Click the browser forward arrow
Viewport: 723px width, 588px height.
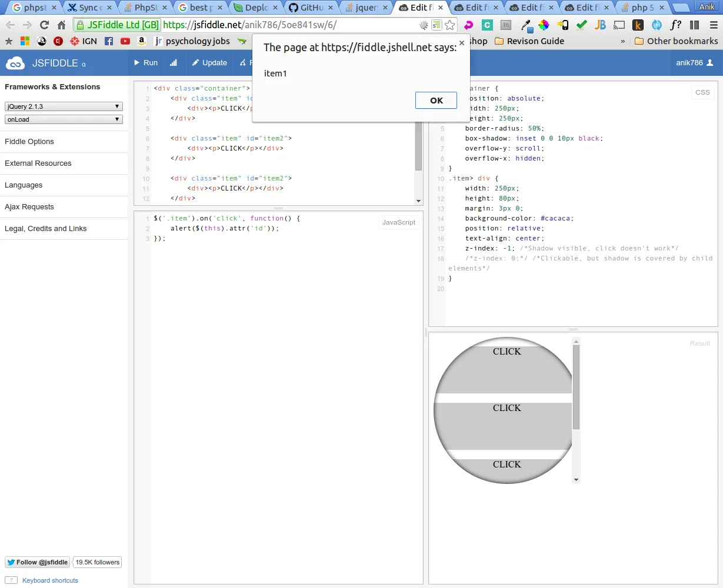pos(27,25)
